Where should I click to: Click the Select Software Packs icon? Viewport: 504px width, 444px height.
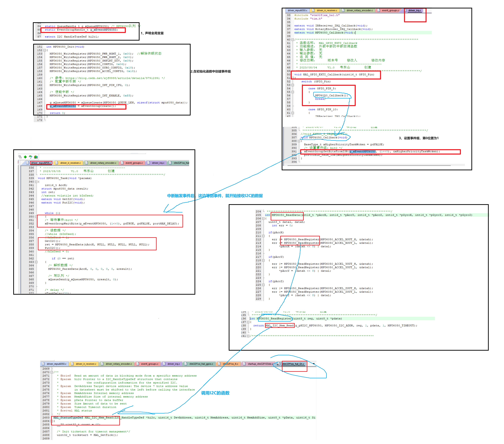[x=31, y=157]
